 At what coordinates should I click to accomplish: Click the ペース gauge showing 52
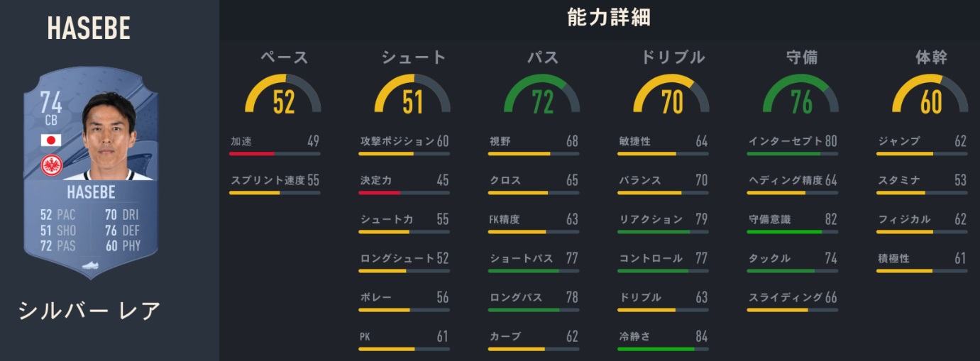coord(283,96)
